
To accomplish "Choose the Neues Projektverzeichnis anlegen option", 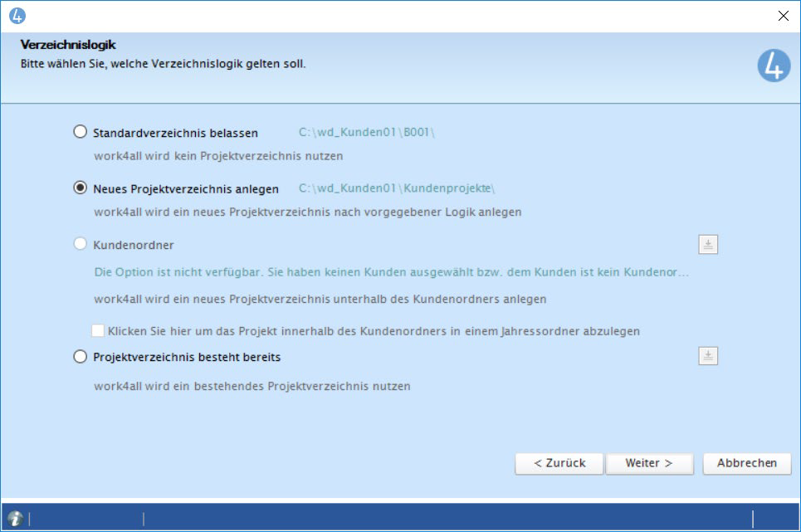I will (81, 188).
